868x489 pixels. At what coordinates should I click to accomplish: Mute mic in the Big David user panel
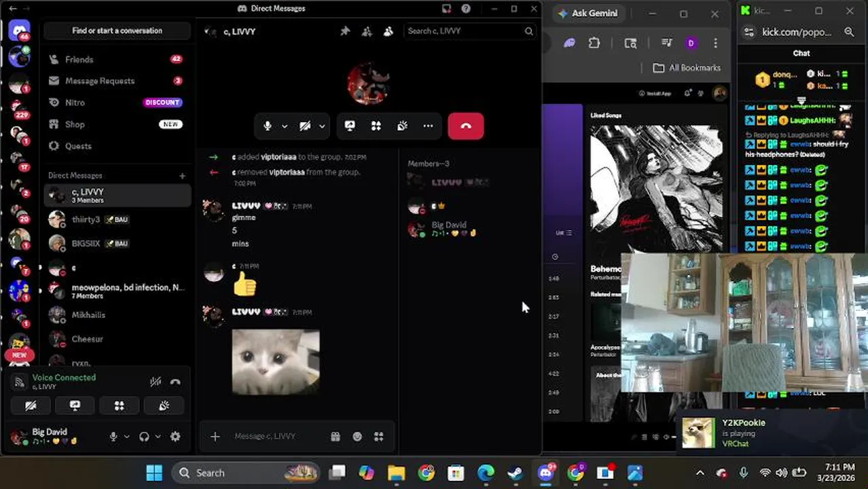(x=113, y=437)
